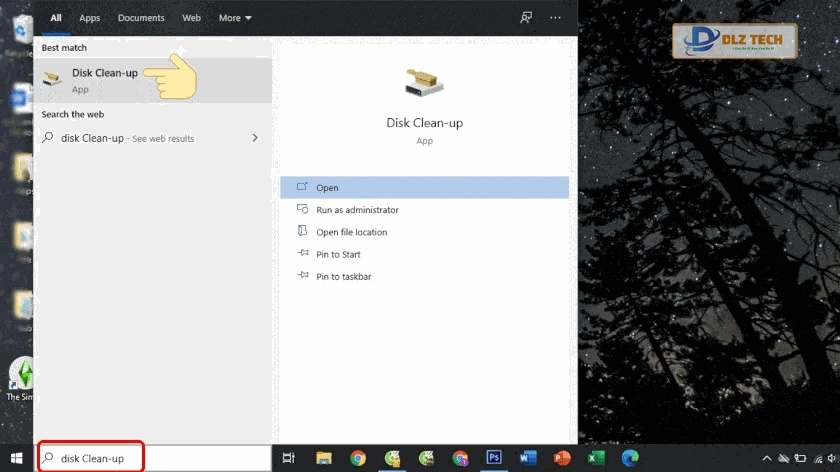840x472 pixels.
Task: Expand web results arrow for disk Clean-up
Action: (255, 138)
